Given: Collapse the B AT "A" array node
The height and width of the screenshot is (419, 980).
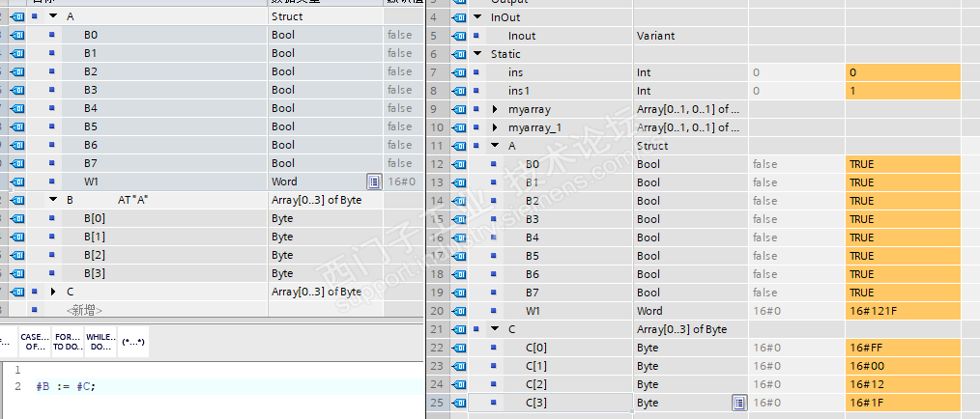Looking at the screenshot, I should 53,201.
